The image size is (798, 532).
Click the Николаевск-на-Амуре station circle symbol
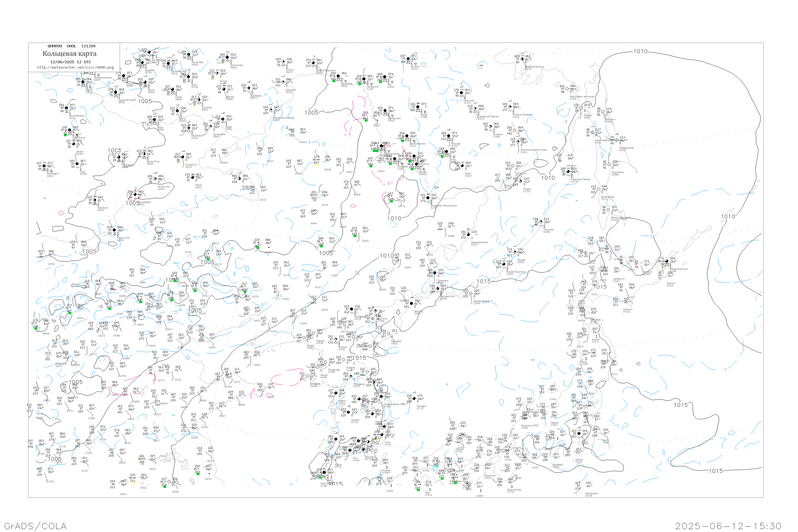tap(567, 89)
